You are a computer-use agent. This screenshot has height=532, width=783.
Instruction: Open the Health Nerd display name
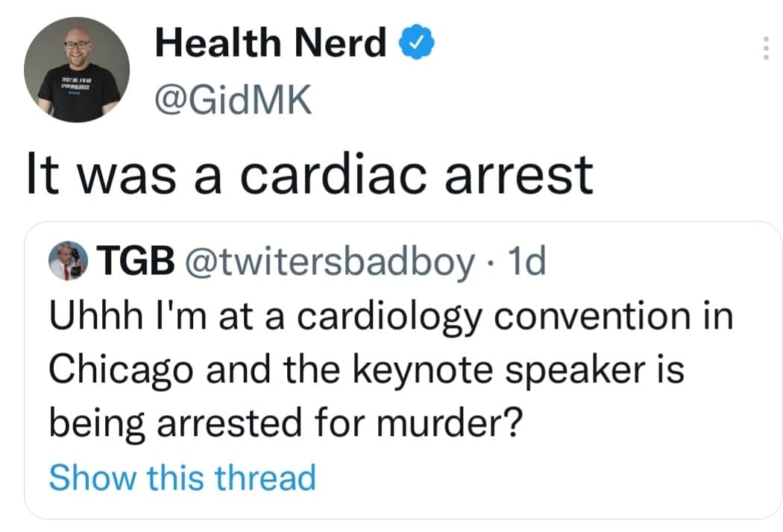pyautogui.click(x=270, y=46)
